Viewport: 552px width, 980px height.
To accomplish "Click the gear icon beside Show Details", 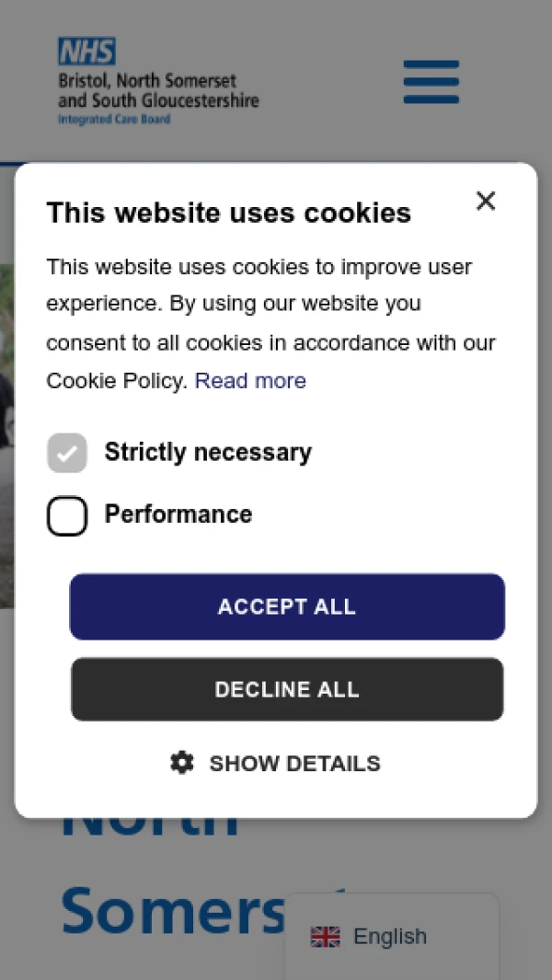I will click(x=182, y=763).
